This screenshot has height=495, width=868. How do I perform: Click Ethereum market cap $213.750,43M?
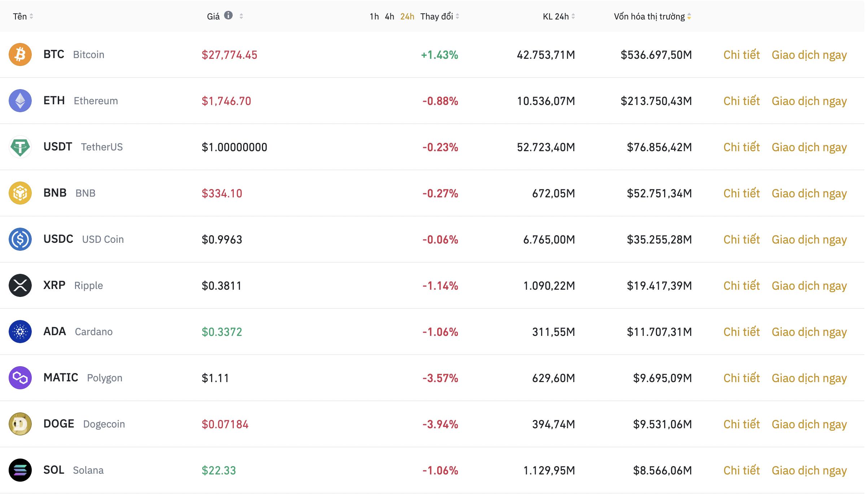(656, 101)
